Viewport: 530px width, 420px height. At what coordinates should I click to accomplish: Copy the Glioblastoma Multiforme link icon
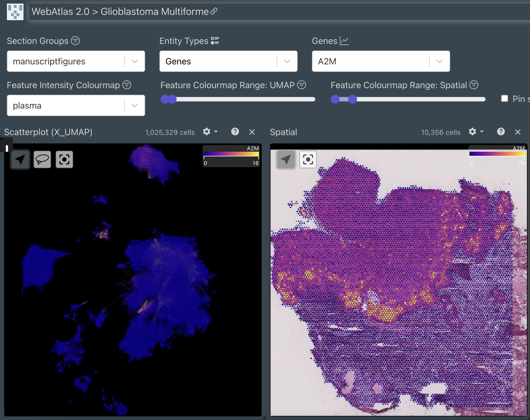pos(214,11)
